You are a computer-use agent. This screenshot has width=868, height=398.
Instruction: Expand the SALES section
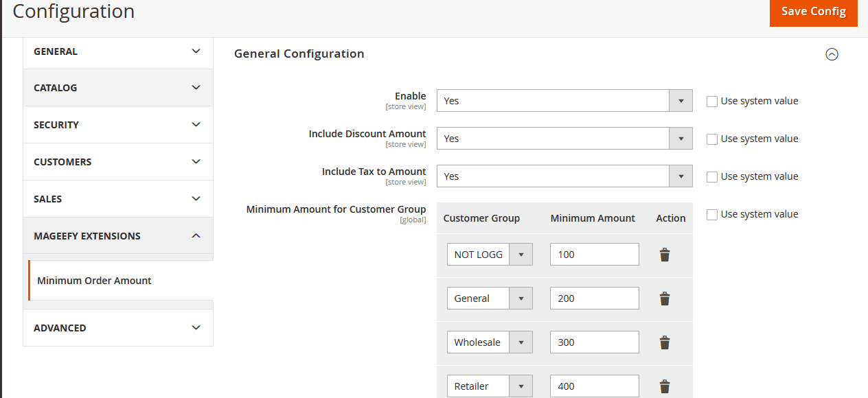click(117, 198)
